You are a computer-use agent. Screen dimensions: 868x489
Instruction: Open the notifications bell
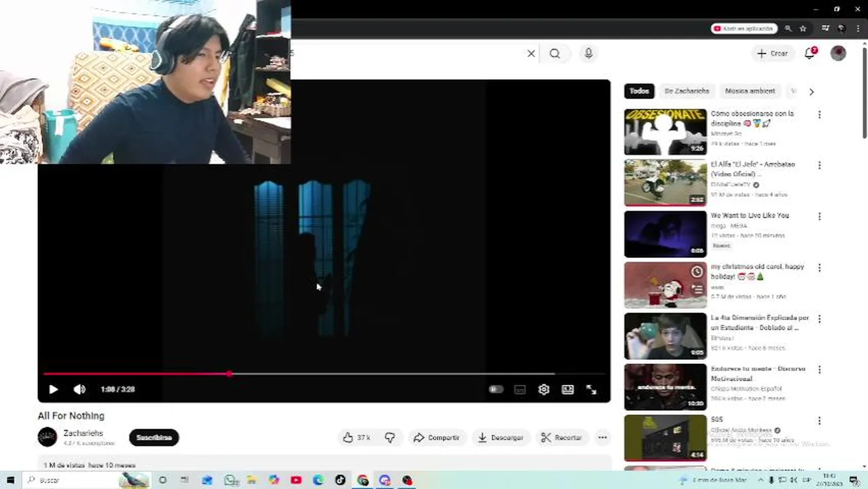tap(810, 54)
